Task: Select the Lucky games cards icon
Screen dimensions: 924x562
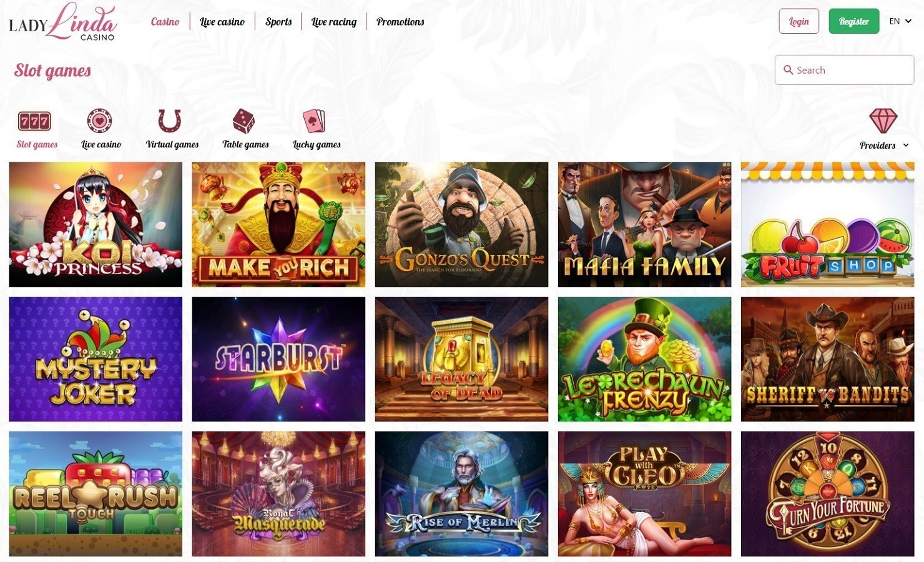Action: click(314, 121)
